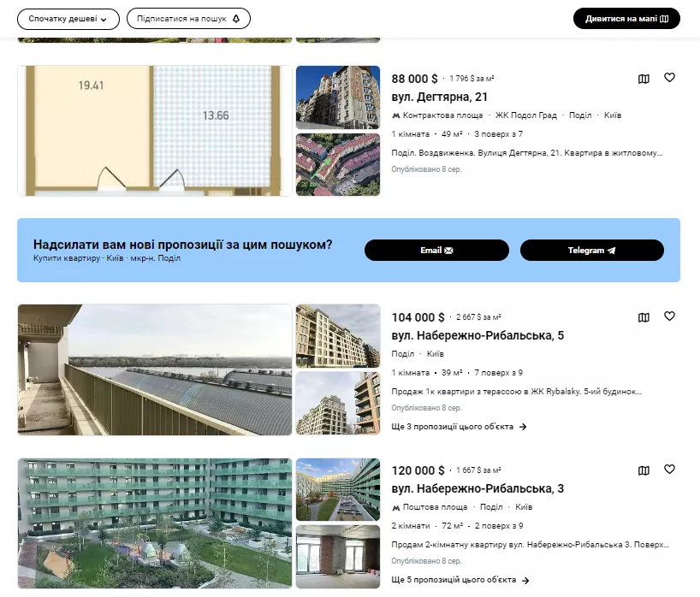View aerial map thumbnail of Дегтярна listing
This screenshot has width=700, height=597.
337,164
